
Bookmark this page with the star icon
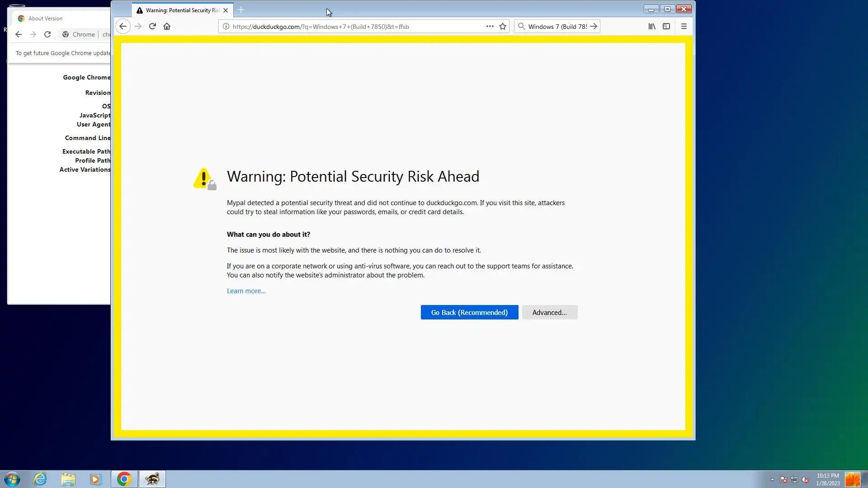[502, 26]
